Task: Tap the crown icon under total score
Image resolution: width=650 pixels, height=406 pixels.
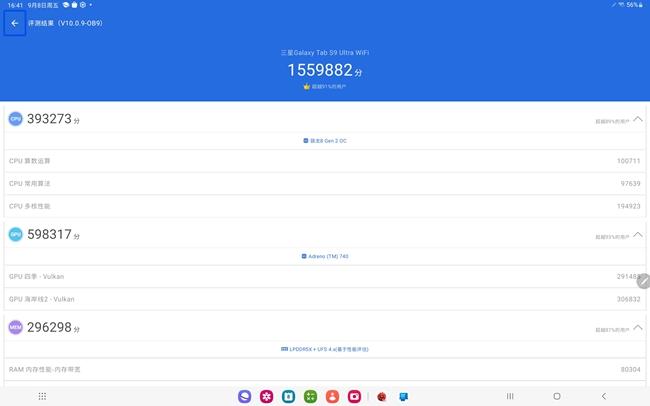Action: point(307,86)
